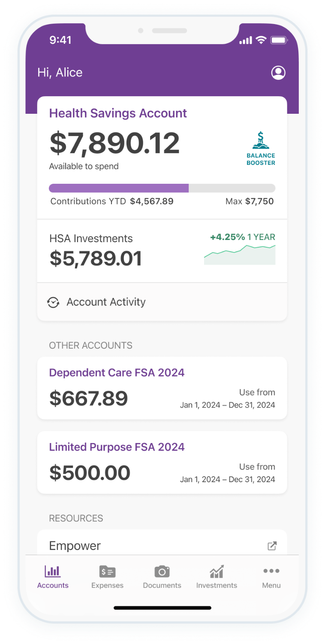Click the Account Activity clock icon
This screenshot has width=325, height=644.
tap(53, 302)
